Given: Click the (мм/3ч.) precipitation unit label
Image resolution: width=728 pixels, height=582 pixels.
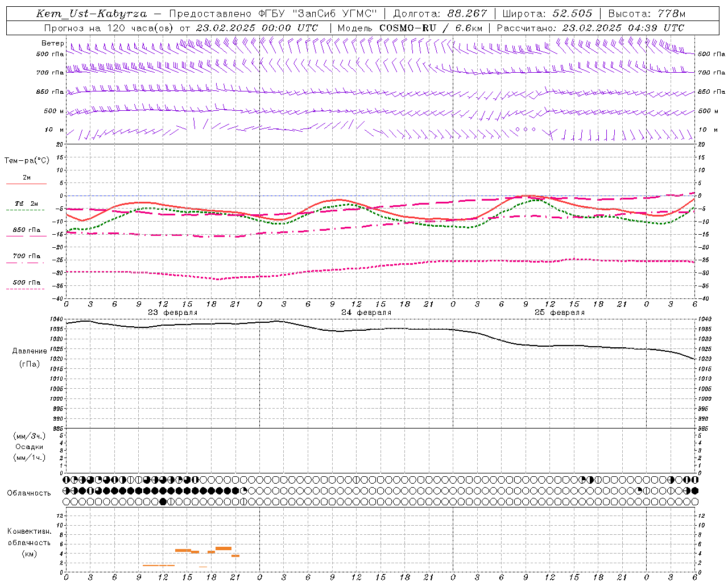Looking at the screenshot, I should (x=30, y=436).
